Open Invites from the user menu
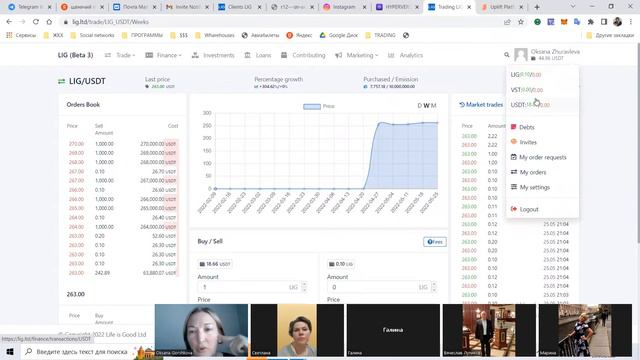Viewport: 640px width, 360px height. point(542,142)
